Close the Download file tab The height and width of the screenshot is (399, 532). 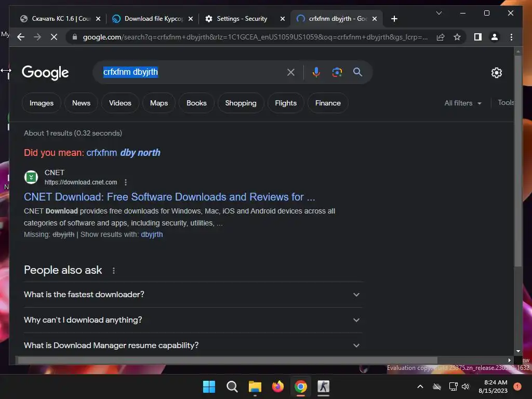pyautogui.click(x=191, y=19)
